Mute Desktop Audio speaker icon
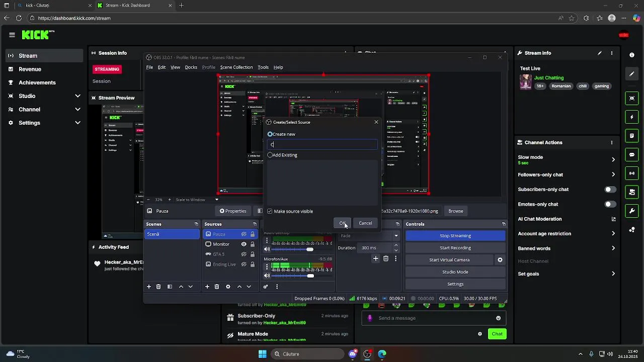644x362 pixels. (x=267, y=249)
